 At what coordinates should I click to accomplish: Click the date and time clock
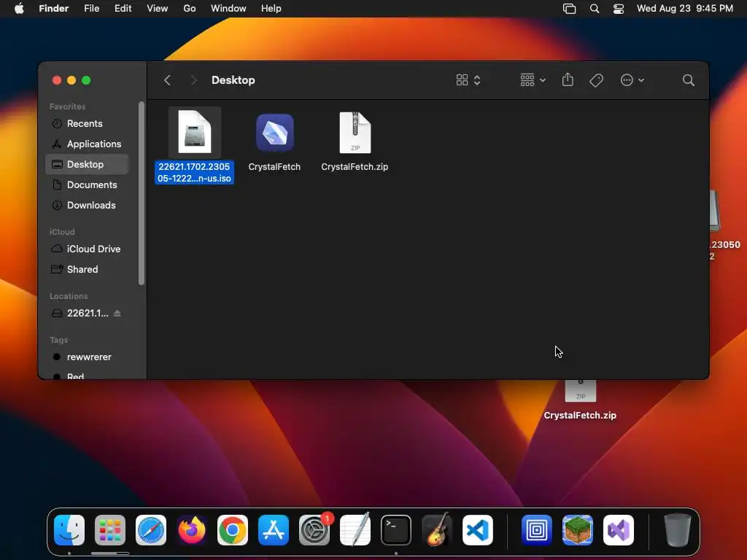tap(684, 9)
